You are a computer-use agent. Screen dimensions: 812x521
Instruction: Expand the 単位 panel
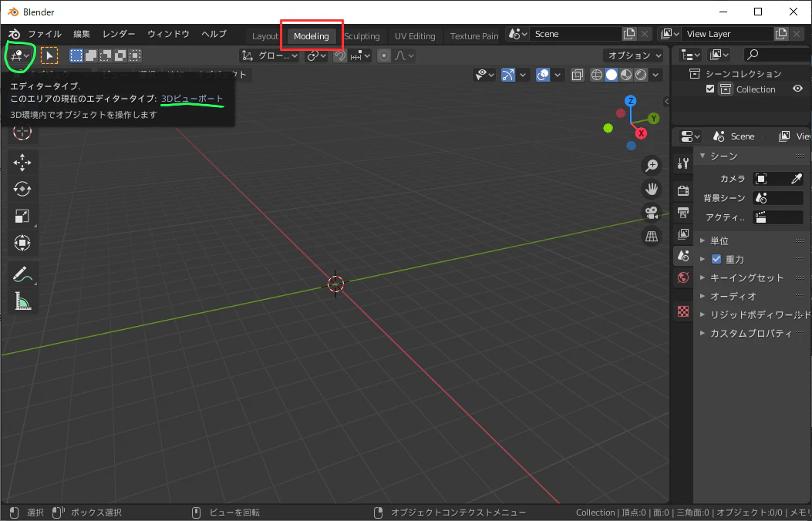[719, 240]
